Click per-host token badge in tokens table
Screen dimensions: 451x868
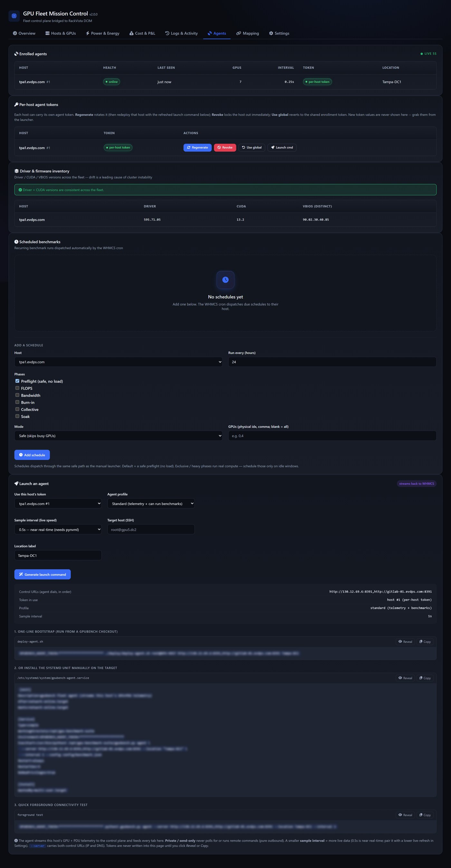pyautogui.click(x=118, y=148)
